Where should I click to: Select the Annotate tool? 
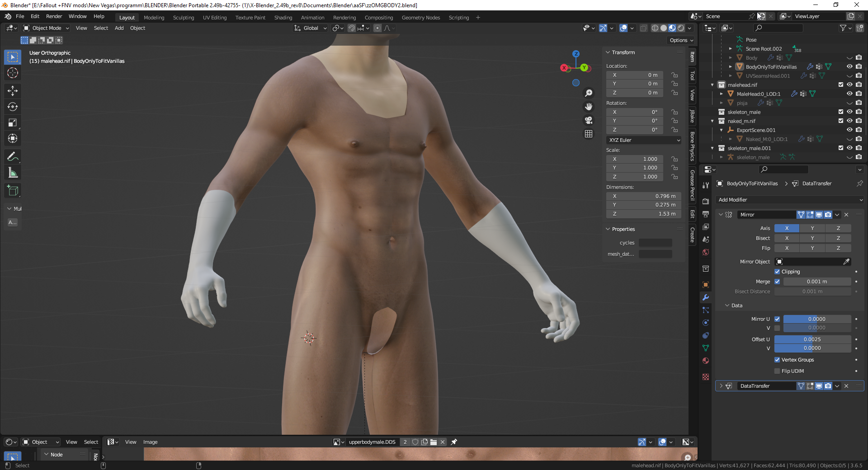tap(13, 157)
